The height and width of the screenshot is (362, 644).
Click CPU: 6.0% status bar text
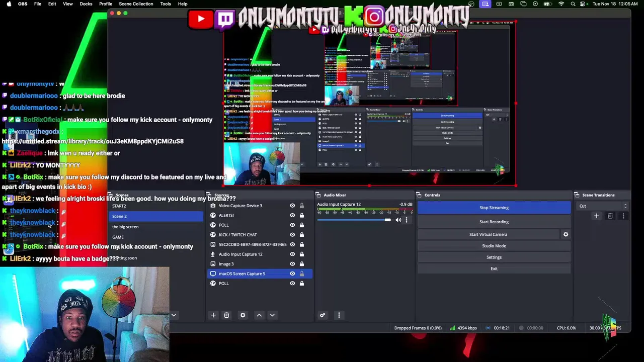pos(566,328)
